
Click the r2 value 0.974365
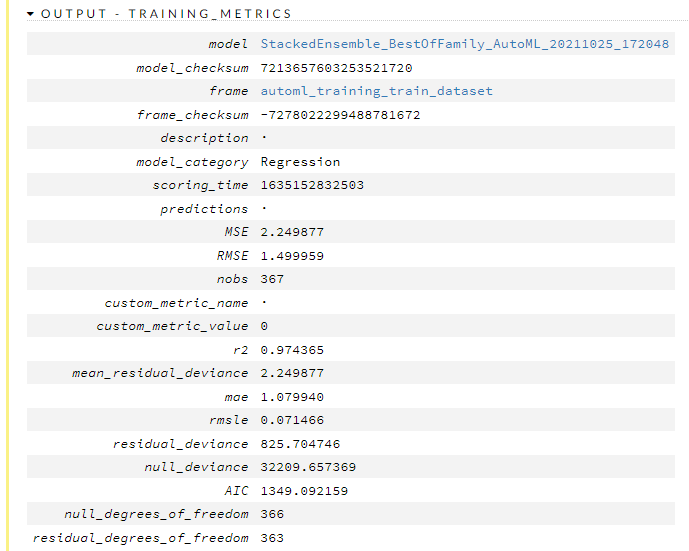coord(292,350)
